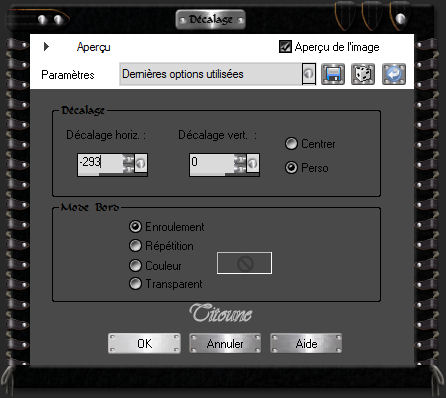Open the Décalage horiz. slider dropdown button
Image resolution: width=446 pixels, height=398 pixels.
[x=141, y=163]
